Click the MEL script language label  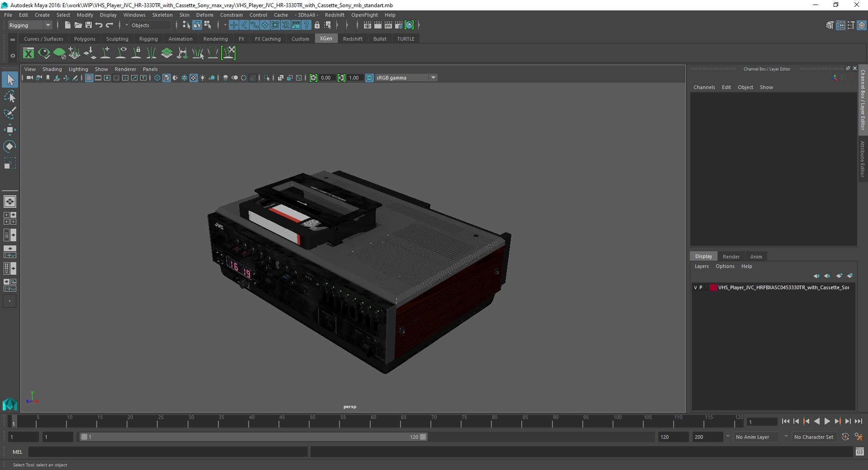click(x=17, y=452)
